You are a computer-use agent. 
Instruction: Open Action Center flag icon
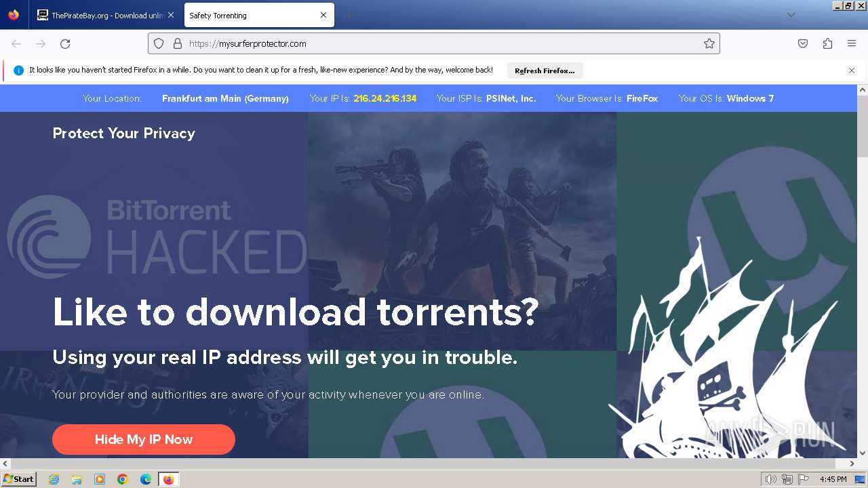pyautogui.click(x=804, y=479)
